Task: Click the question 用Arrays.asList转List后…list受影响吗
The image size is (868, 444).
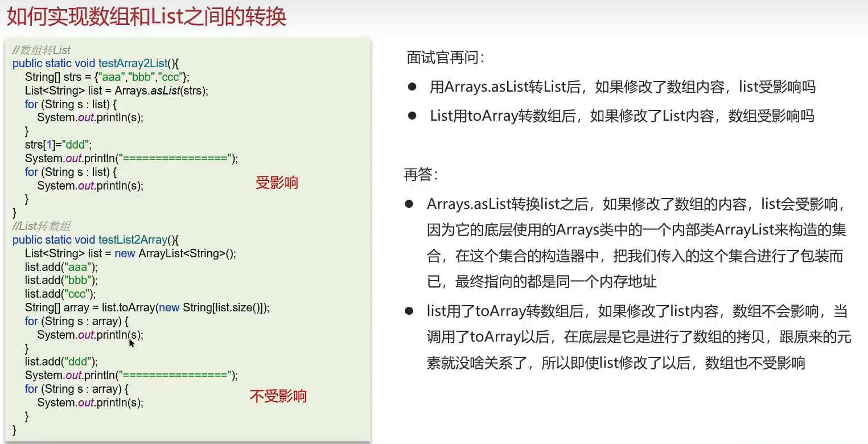Action: pos(623,87)
